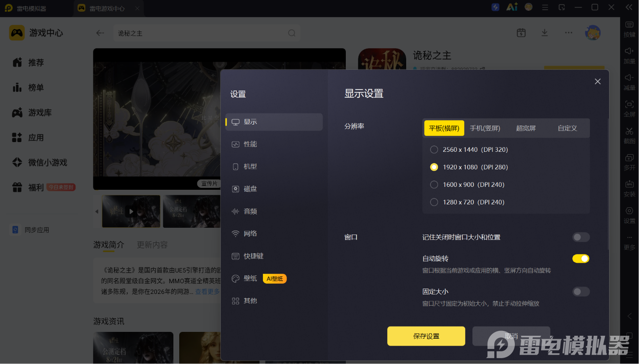The height and width of the screenshot is (364, 639).
Task: Open the calendar check-in icon
Action: (x=521, y=33)
